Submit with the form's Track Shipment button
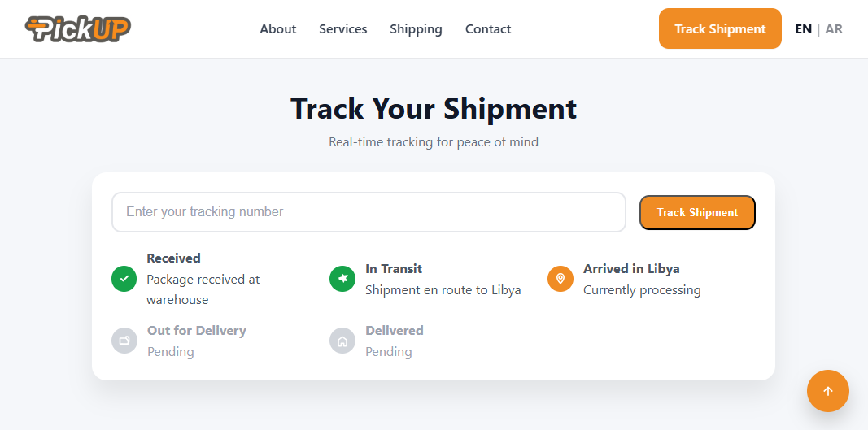This screenshot has width=868, height=430. point(697,212)
